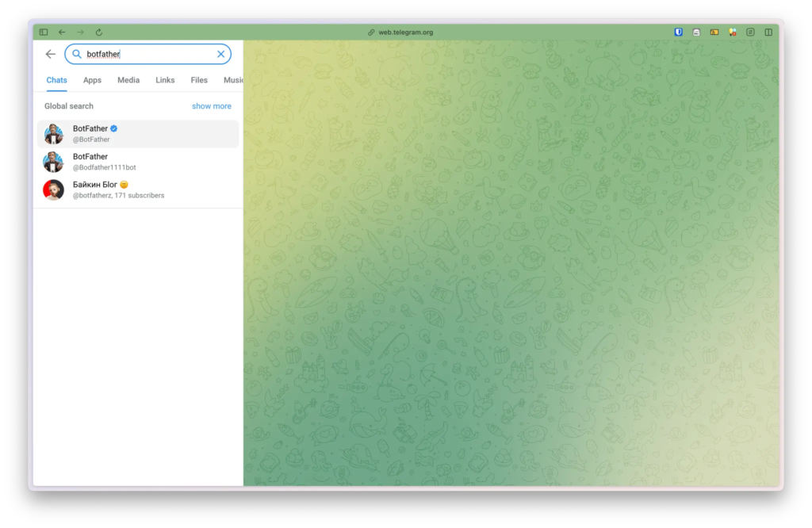Screen dimensions: 812x528
Task: Go back with the browser back arrow
Action: (x=62, y=32)
